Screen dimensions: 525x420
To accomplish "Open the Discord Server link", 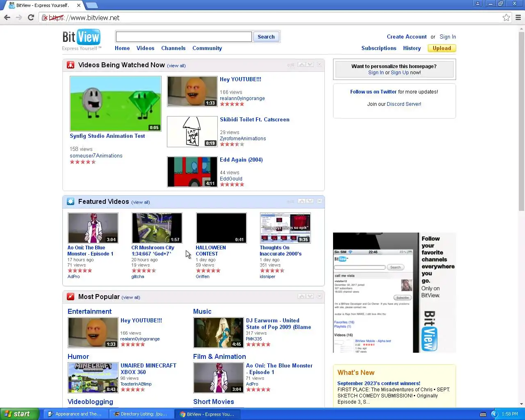I will tap(404, 104).
